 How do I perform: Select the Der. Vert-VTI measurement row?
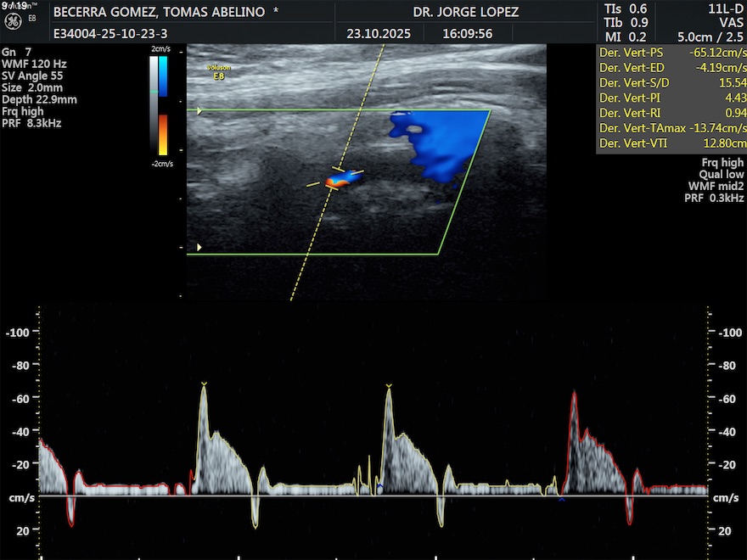tap(671, 143)
